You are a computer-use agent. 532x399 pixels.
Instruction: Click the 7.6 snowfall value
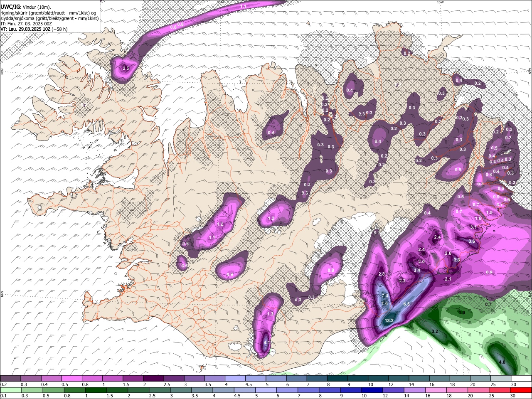384,303
